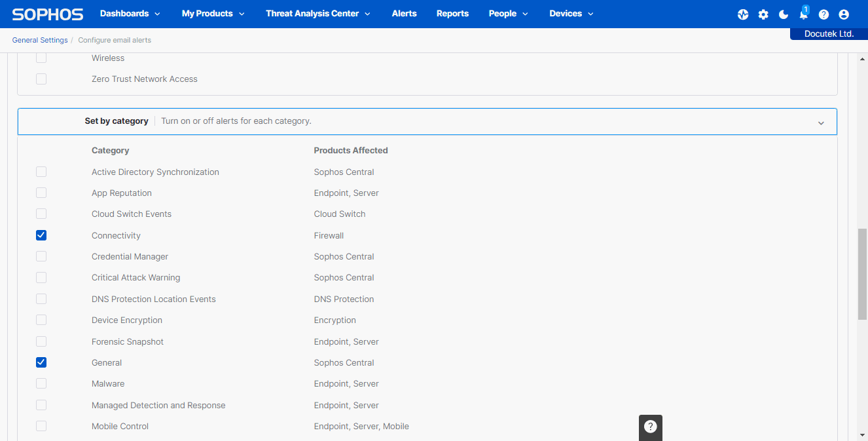
Task: Expand the People dropdown
Action: [507, 14]
